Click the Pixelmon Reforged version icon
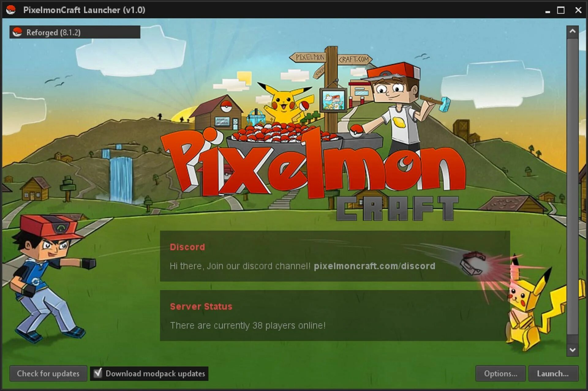Image resolution: width=588 pixels, height=391 pixels. (12, 32)
